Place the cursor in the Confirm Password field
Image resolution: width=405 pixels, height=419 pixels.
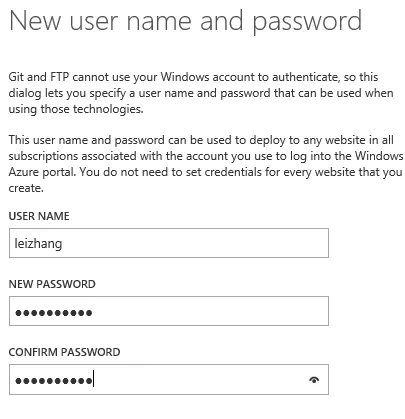click(169, 379)
